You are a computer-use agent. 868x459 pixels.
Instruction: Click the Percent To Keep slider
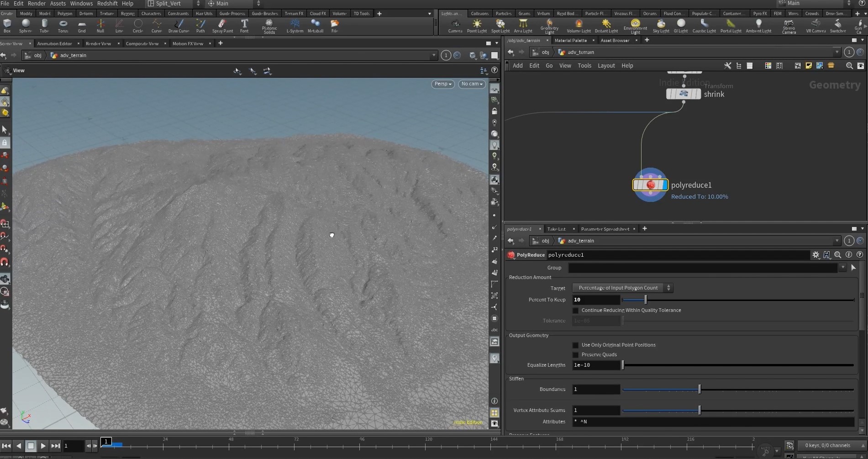point(645,300)
